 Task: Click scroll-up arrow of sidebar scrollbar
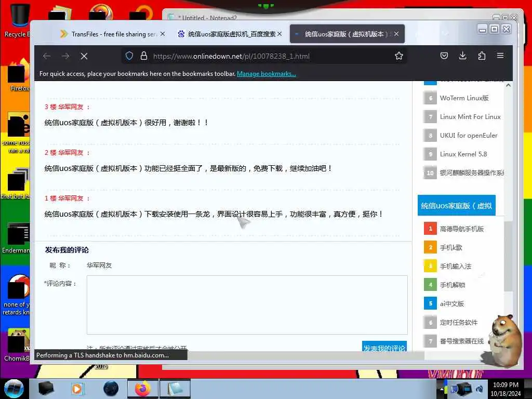[x=508, y=85]
